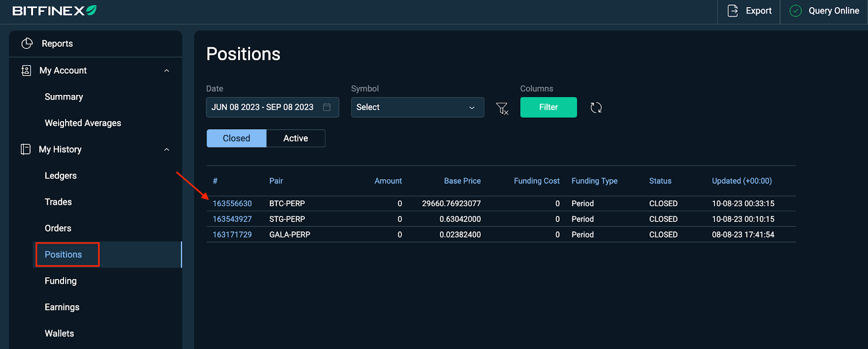Open Weighted Averages in sidebar
This screenshot has width=868, height=349.
click(x=83, y=123)
